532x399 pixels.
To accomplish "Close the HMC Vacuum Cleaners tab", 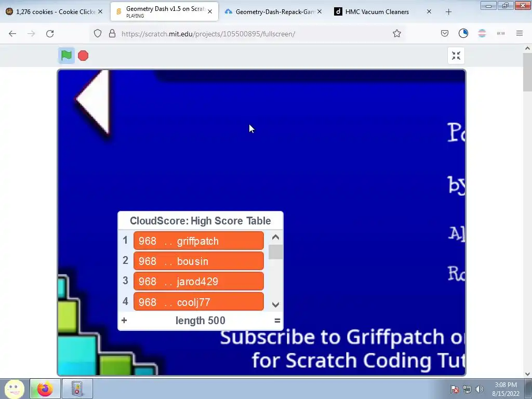I will tap(429, 11).
